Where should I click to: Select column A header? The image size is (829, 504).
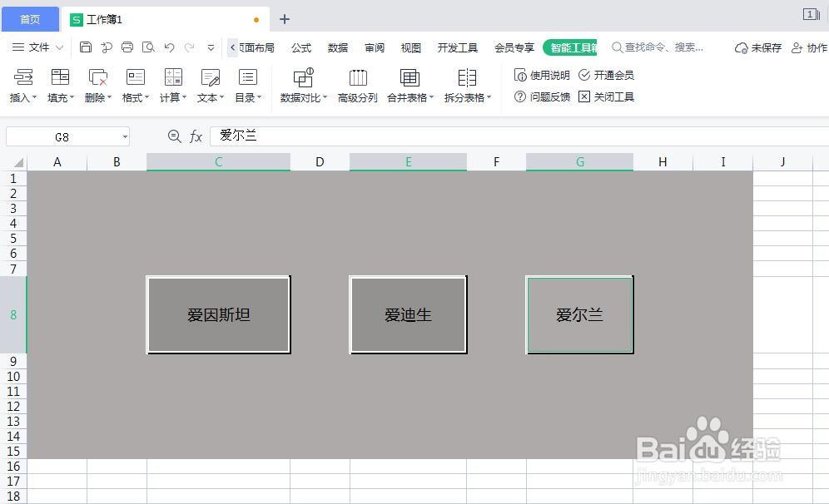[57, 162]
